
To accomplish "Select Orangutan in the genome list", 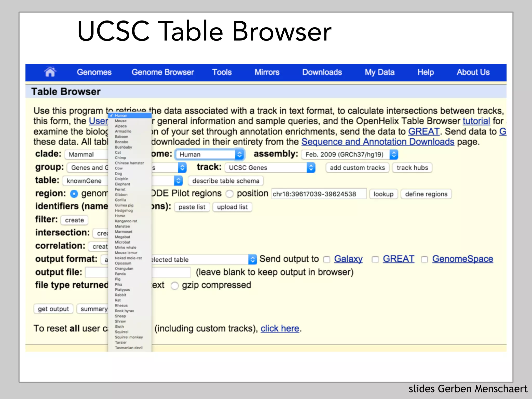I will pos(130,268).
